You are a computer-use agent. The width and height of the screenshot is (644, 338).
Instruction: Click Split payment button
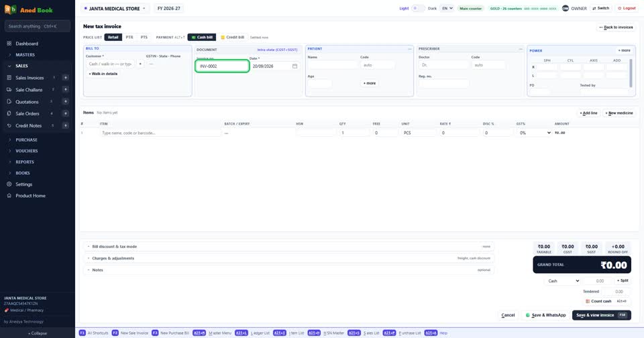(623, 280)
